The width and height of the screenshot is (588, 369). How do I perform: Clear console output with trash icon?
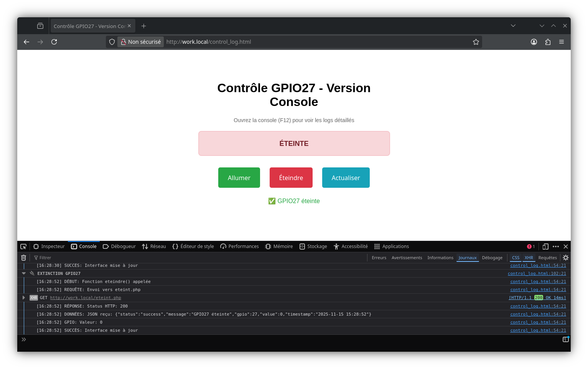23,258
